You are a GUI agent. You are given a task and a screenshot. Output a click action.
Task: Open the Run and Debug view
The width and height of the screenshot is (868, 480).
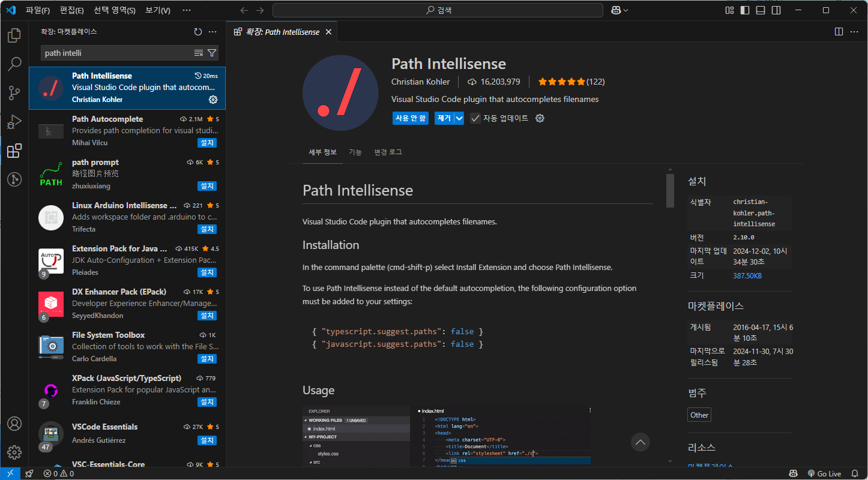click(14, 122)
